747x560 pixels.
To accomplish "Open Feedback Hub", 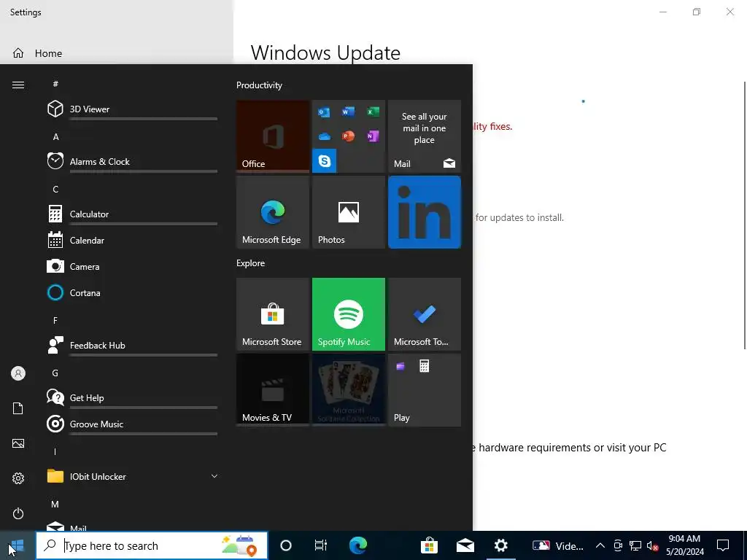I will (132, 345).
